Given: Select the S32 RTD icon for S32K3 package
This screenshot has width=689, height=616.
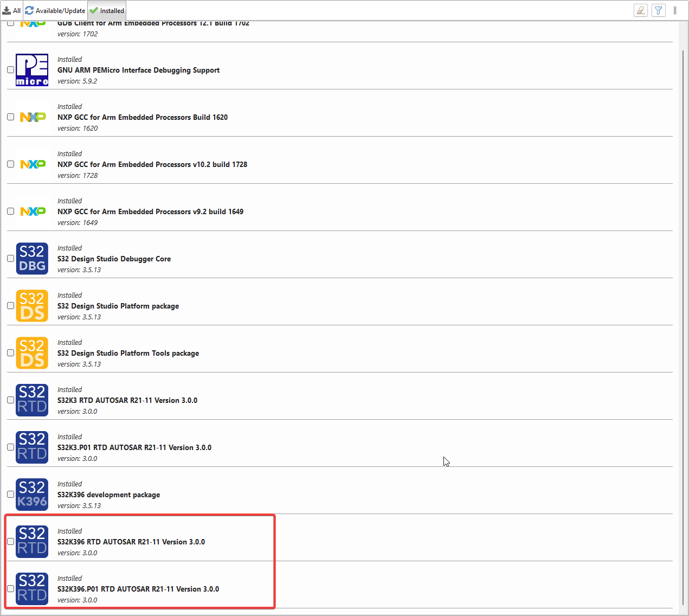Looking at the screenshot, I should [32, 400].
